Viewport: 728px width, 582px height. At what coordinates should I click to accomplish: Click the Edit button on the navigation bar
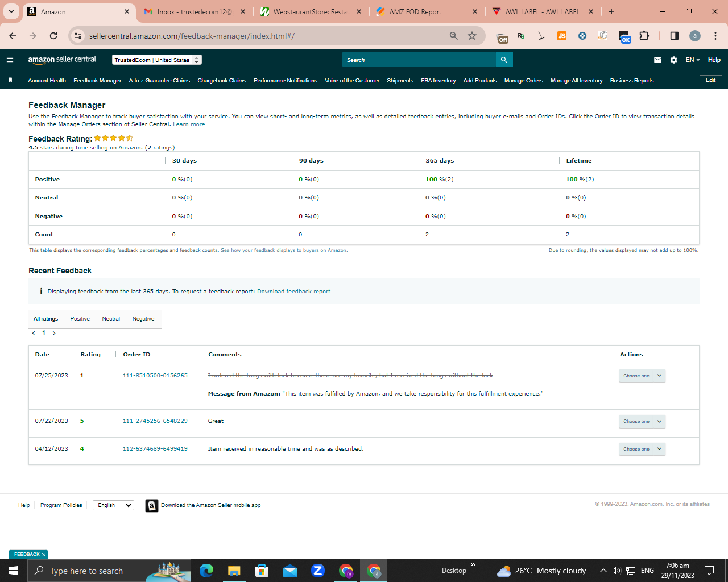[711, 80]
